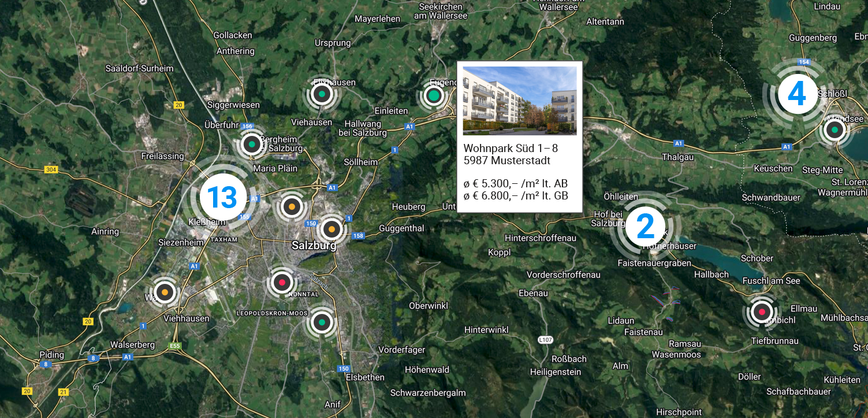The height and width of the screenshot is (418, 868).
Task: Open the red marker near Tiefbrunnau
Action: [x=761, y=311]
